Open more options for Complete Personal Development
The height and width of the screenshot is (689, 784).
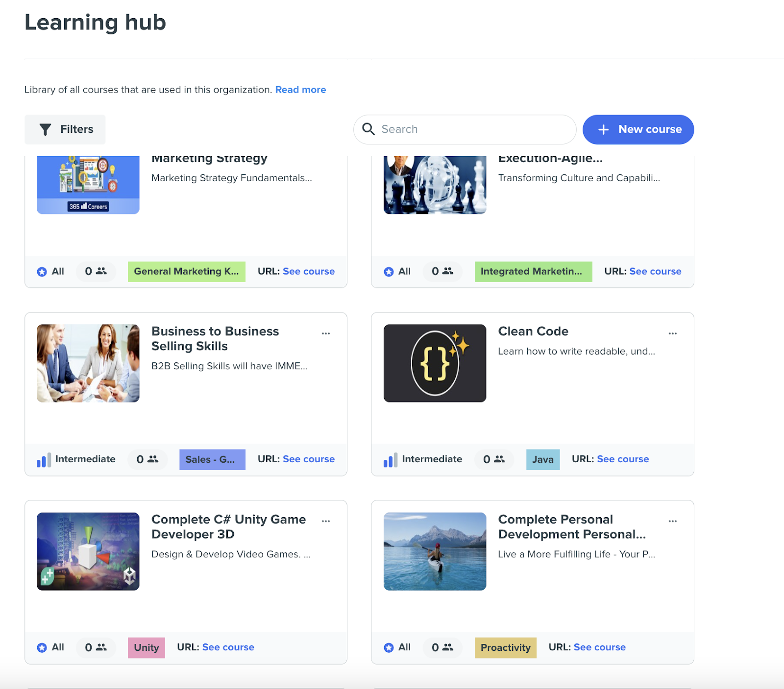point(673,521)
